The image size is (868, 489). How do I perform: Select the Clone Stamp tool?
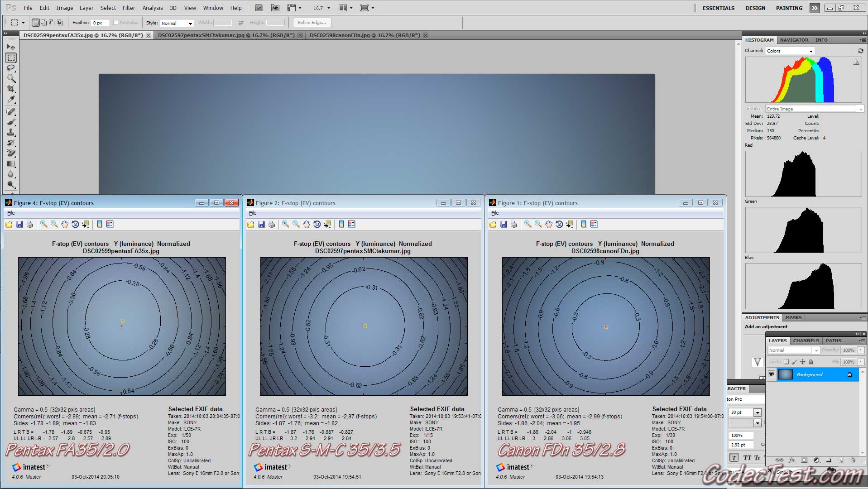tap(11, 132)
